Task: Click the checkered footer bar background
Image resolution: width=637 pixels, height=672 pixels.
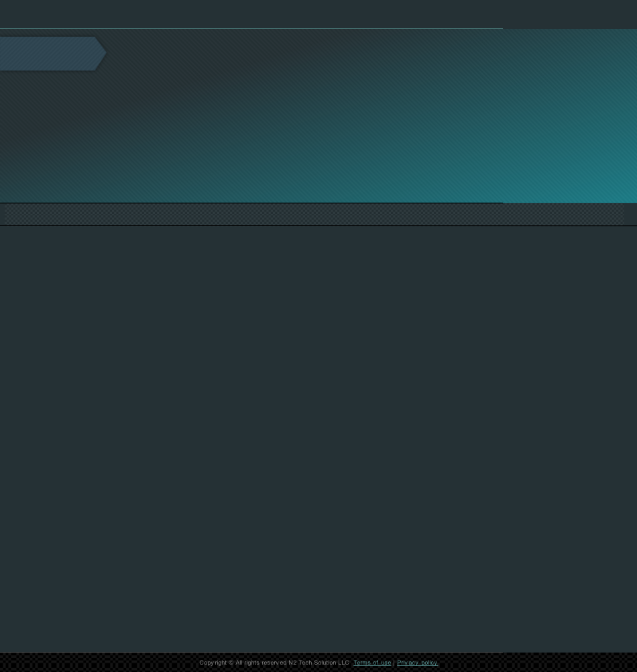Action: pos(86,663)
